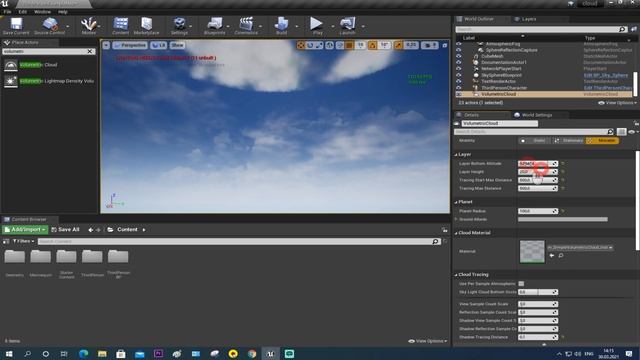Screen dimensions: 640x360
Task: Click the Save Current toolbar icon
Action: [16, 24]
